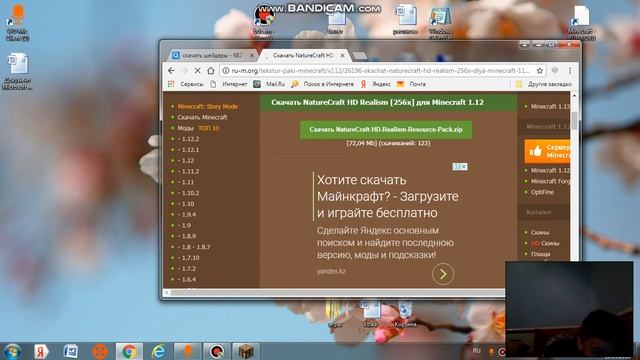Select version 1.10.2 in sidebar
This screenshot has height=360, width=640.
click(189, 193)
